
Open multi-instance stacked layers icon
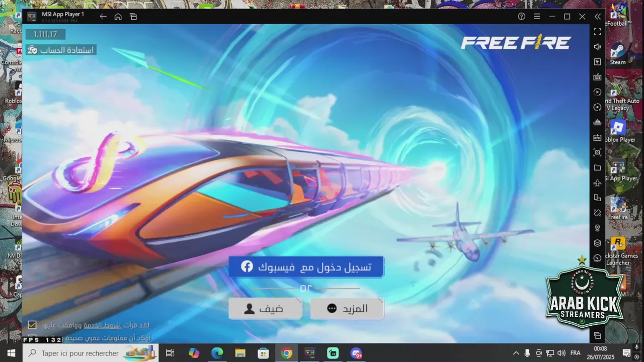597,243
